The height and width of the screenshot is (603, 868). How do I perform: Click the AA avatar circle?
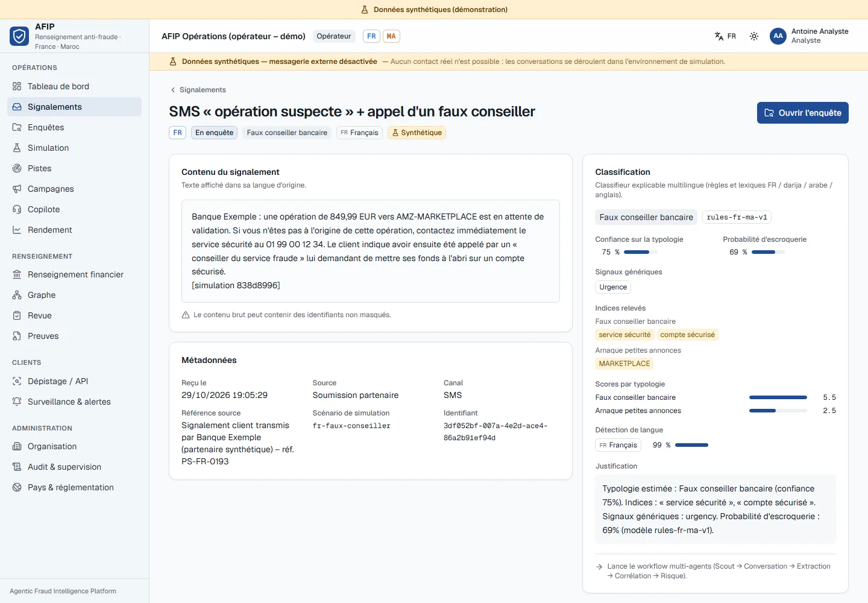[778, 36]
